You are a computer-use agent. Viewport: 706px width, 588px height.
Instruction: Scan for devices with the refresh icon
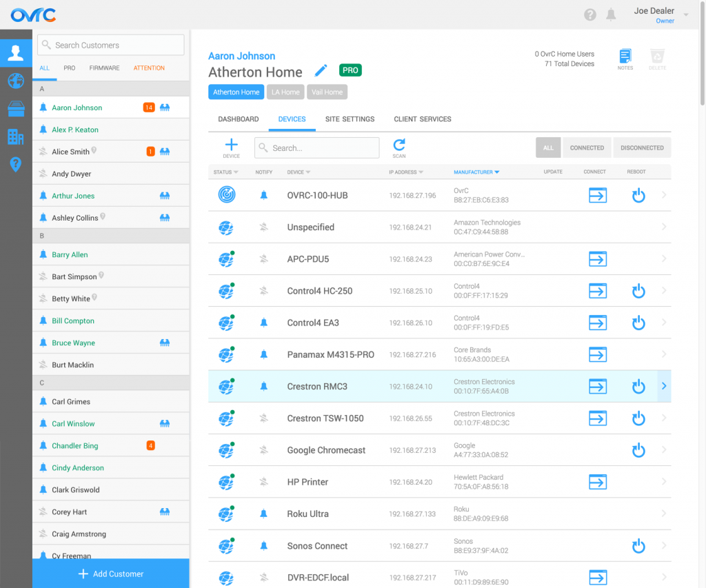[x=399, y=148]
